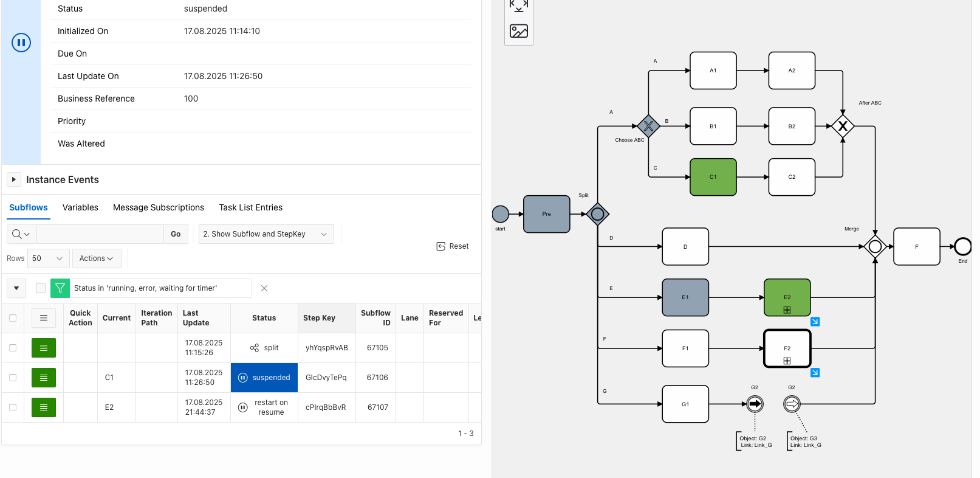Select the D task node
Screen dimensions: 980x478
[x=685, y=246]
